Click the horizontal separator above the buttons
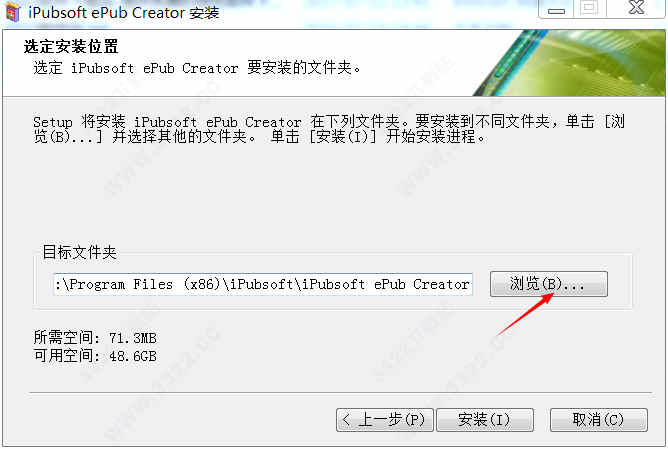This screenshot has height=449, width=668. pyautogui.click(x=340, y=392)
